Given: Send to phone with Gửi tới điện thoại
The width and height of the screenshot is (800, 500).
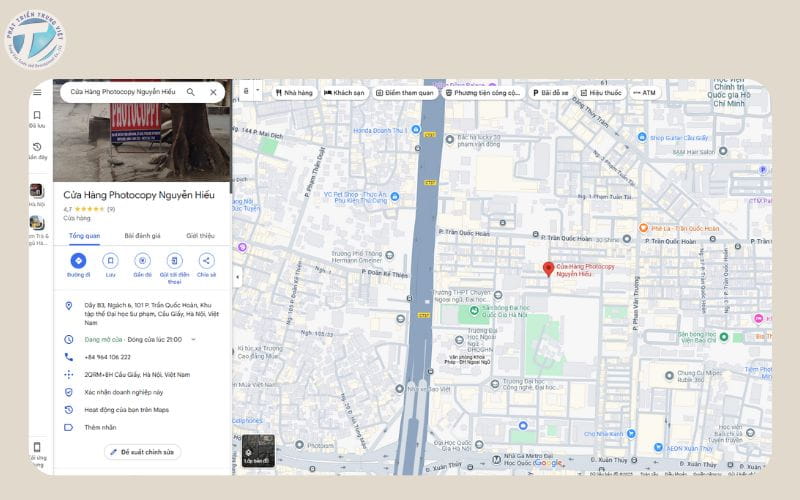Looking at the screenshot, I should (174, 261).
